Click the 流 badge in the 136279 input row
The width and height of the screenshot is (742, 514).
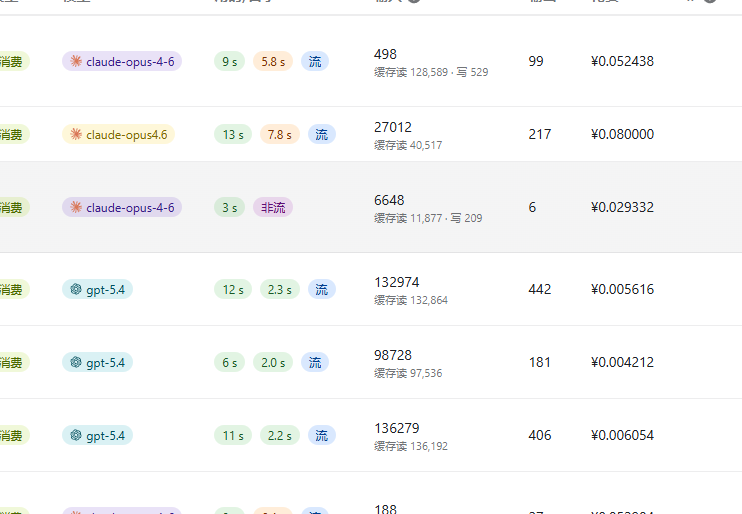322,435
